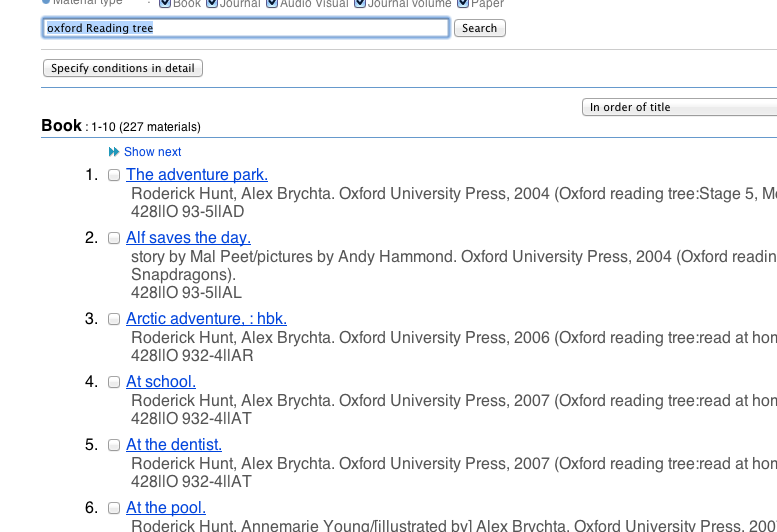The image size is (777, 532).
Task: Focus the oxford Reading tree search field
Action: [x=246, y=28]
